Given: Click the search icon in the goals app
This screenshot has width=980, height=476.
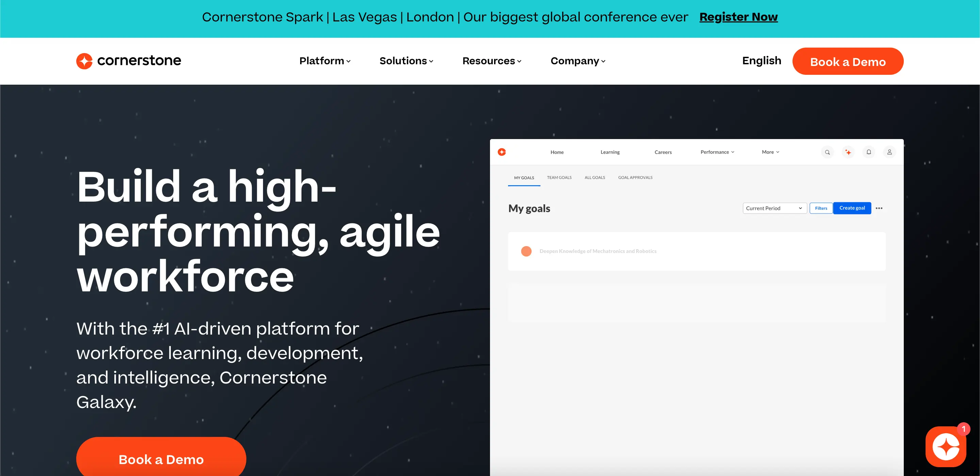Looking at the screenshot, I should (828, 152).
